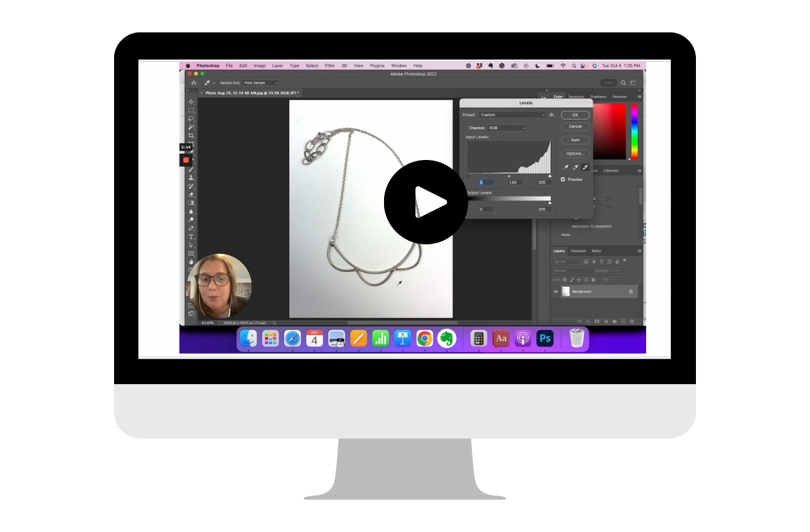Viewport: 810px width, 532px height.
Task: Select the Move tool in toolbar
Action: pos(191,102)
